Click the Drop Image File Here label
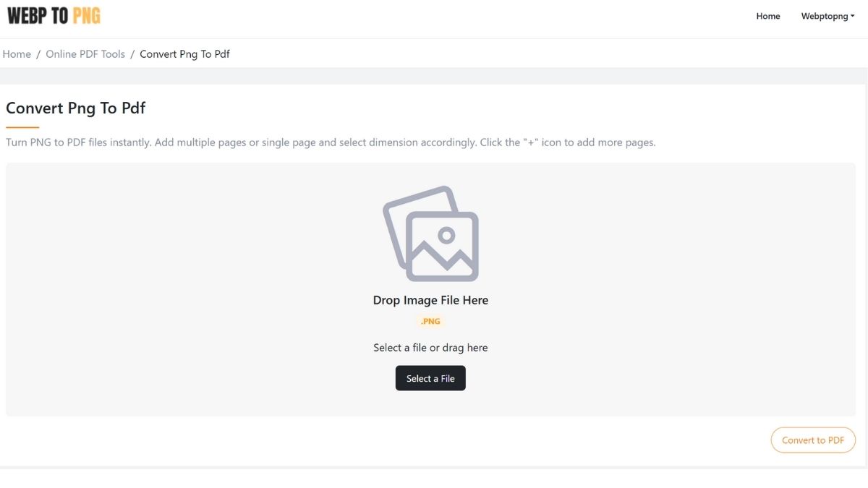 click(x=430, y=300)
